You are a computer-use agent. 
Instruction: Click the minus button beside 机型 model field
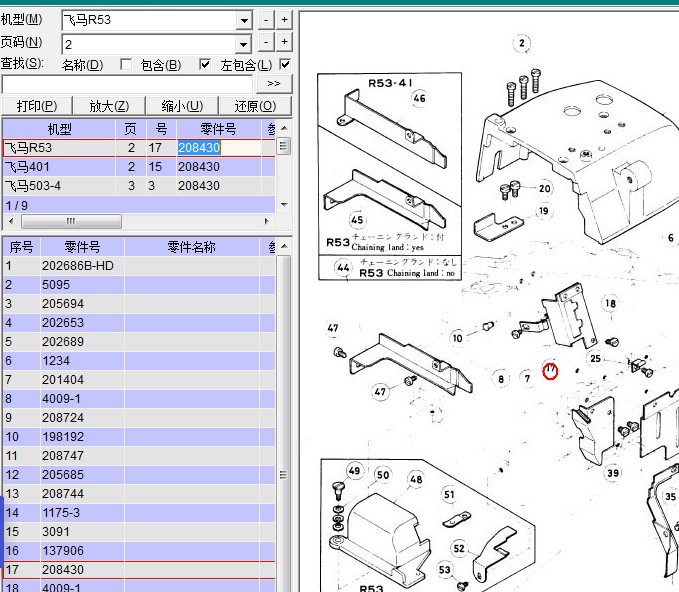point(266,20)
